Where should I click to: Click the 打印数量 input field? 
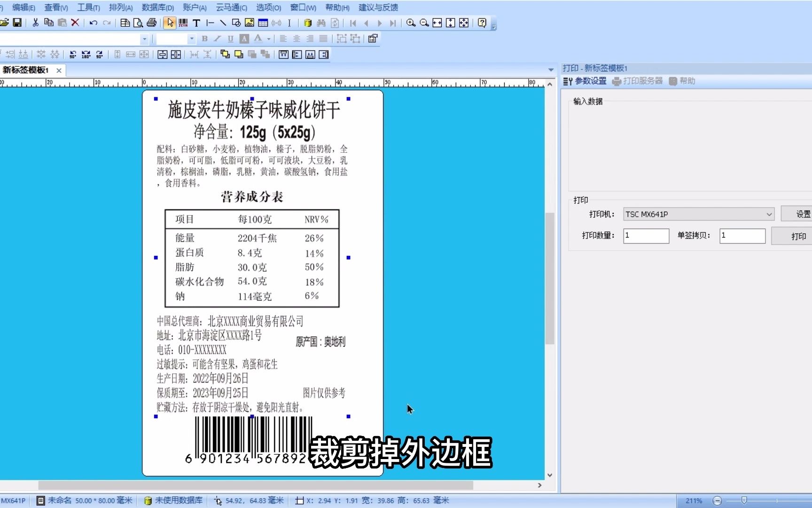click(x=646, y=236)
